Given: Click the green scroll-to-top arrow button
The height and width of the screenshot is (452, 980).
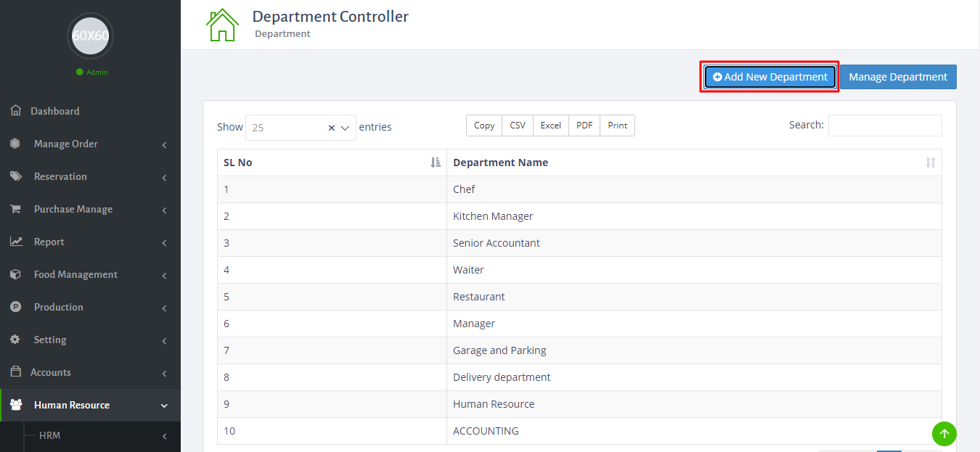Looking at the screenshot, I should (x=944, y=434).
